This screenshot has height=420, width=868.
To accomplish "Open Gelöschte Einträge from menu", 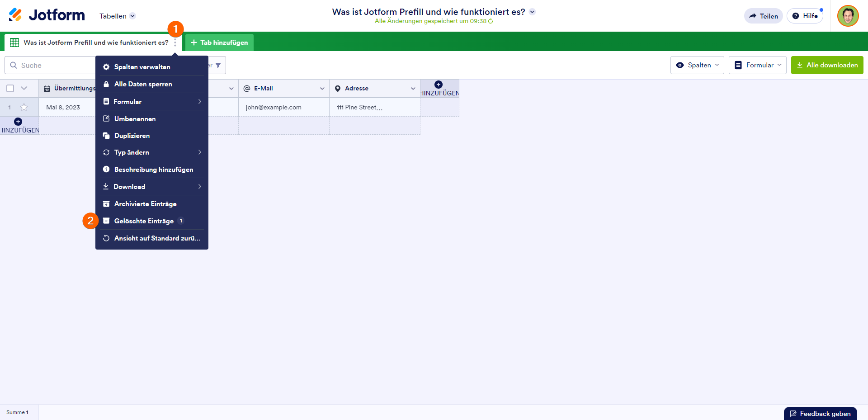I will [152, 221].
